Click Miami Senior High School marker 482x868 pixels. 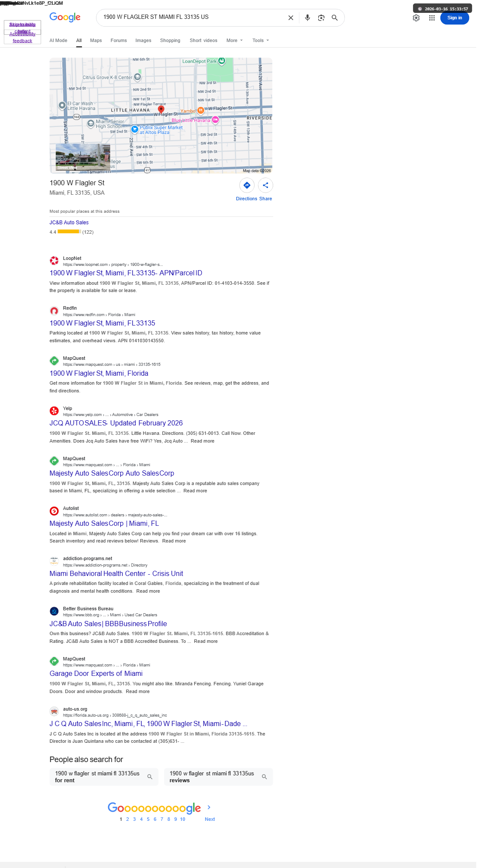point(91,124)
